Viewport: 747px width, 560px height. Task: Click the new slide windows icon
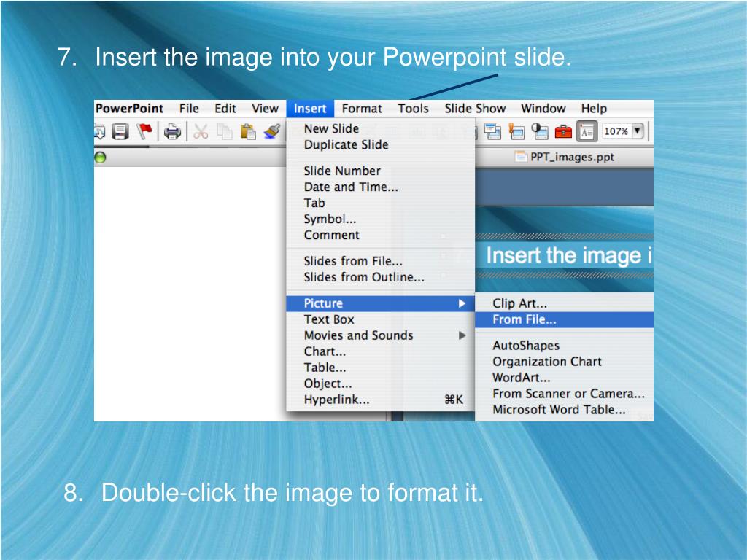point(492,131)
